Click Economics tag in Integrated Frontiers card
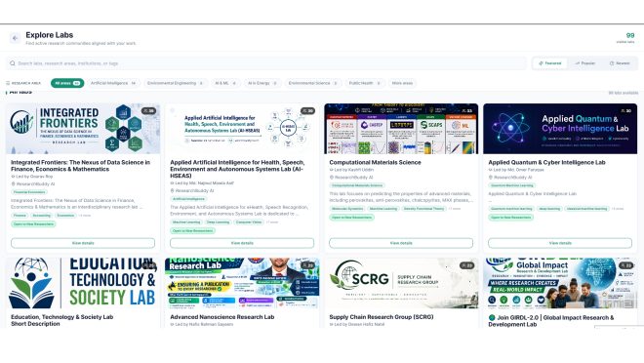 [x=65, y=216]
